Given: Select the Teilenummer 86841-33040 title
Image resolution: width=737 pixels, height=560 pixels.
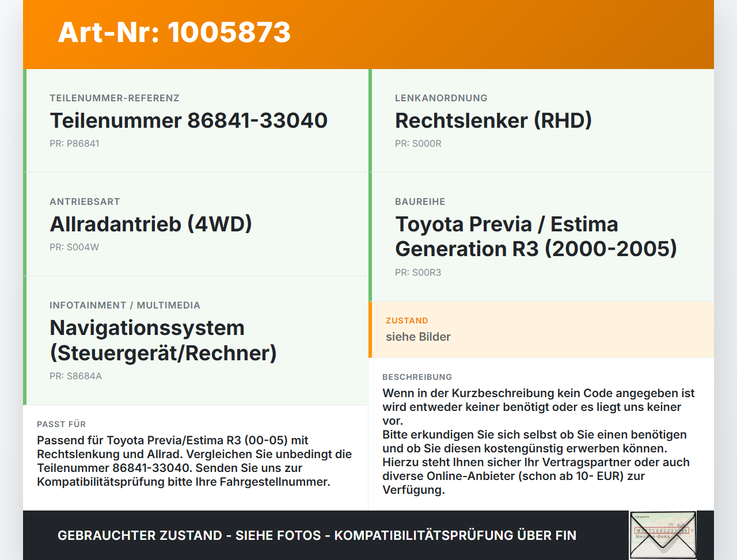Looking at the screenshot, I should tap(189, 120).
